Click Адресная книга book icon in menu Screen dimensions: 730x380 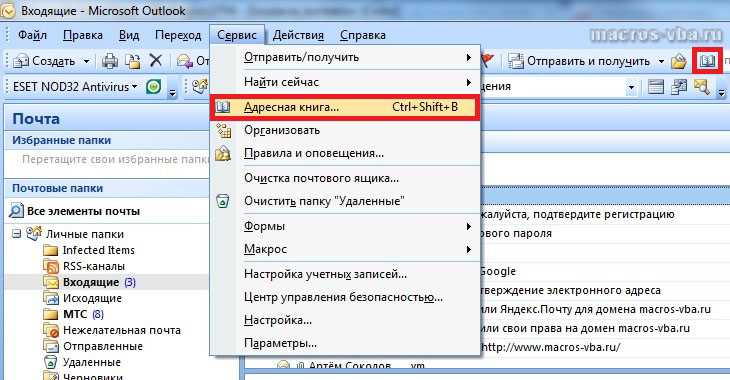tap(223, 107)
